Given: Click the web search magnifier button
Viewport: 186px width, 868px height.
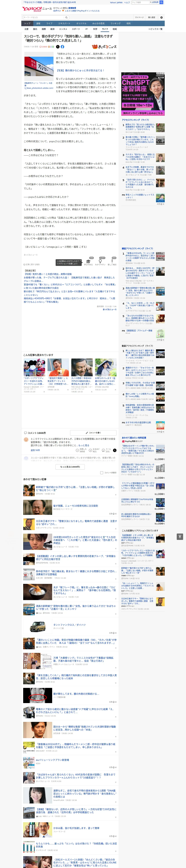Looking at the screenshot, I should point(161,2).
